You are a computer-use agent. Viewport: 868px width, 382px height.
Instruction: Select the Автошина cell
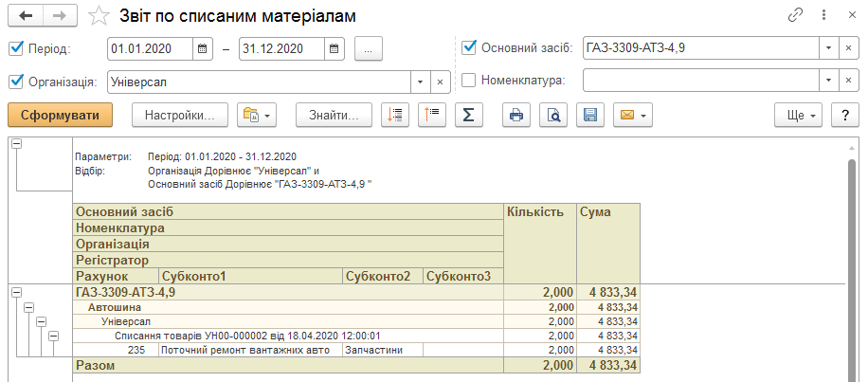[288, 307]
